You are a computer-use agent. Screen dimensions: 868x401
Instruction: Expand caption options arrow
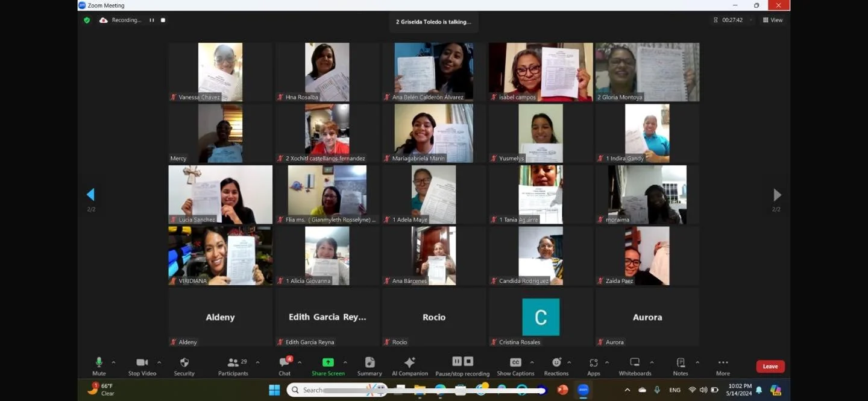click(532, 362)
